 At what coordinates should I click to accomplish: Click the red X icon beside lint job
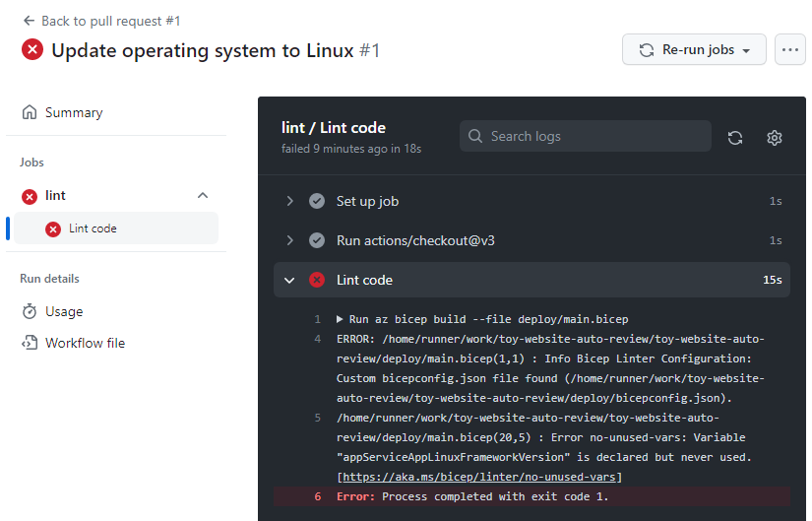(x=30, y=196)
